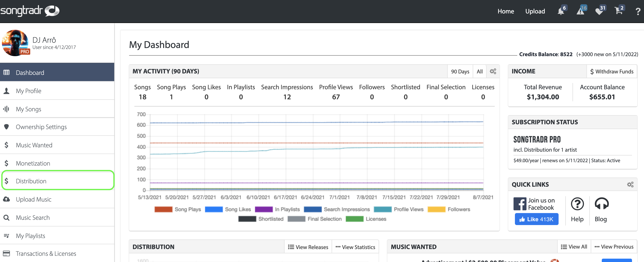Open Music Wanted section

tap(57, 145)
